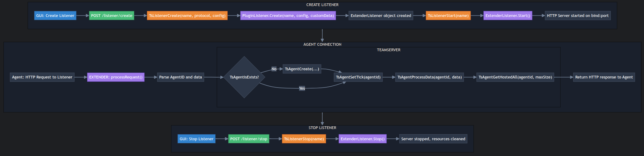
Task: Click 'Agent: HTTP Request to Listener' node
Action: click(x=42, y=77)
